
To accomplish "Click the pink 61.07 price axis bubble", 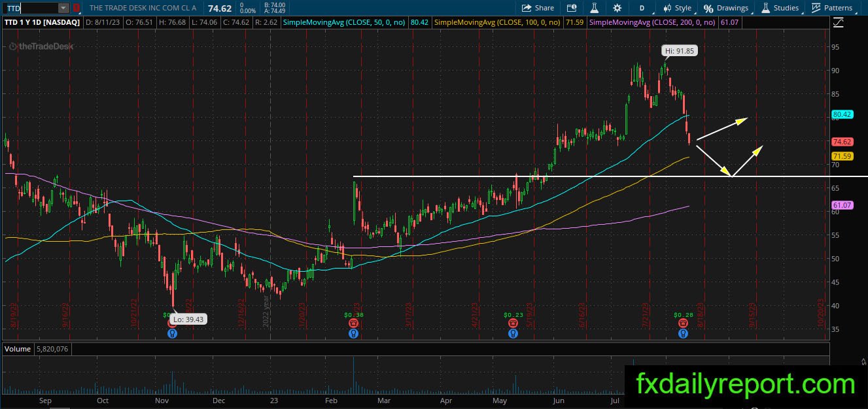I will click(841, 206).
